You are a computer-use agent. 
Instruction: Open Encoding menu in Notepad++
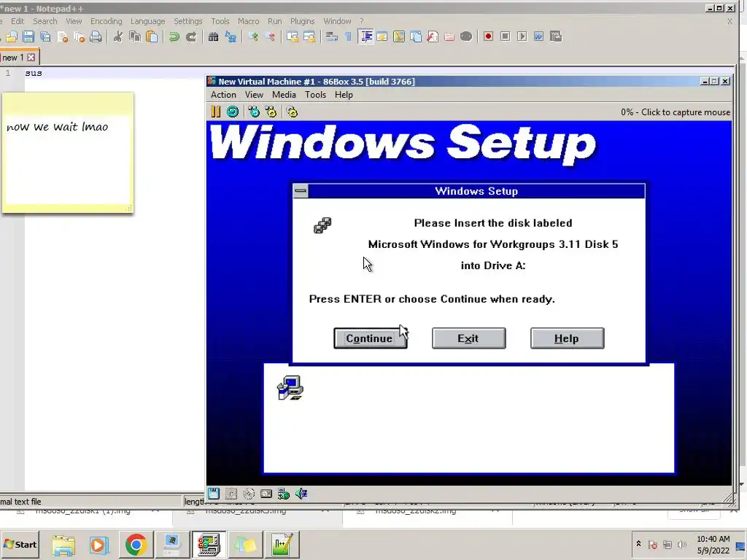pyautogui.click(x=107, y=21)
